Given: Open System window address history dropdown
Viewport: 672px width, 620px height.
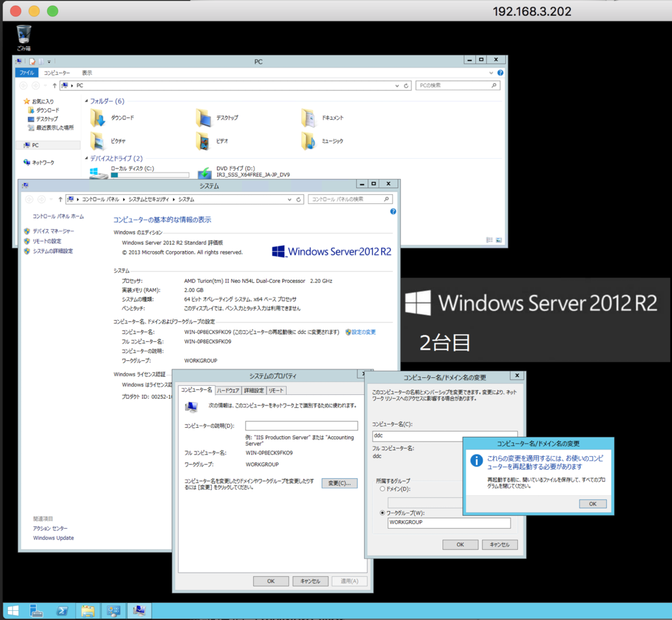Looking at the screenshot, I should [x=289, y=199].
